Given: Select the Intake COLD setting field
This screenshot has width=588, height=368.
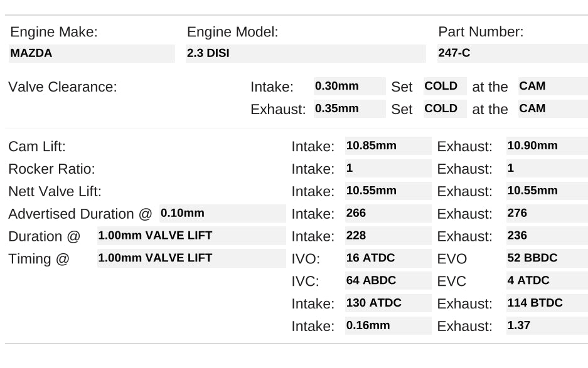Looking at the screenshot, I should pos(444,87).
